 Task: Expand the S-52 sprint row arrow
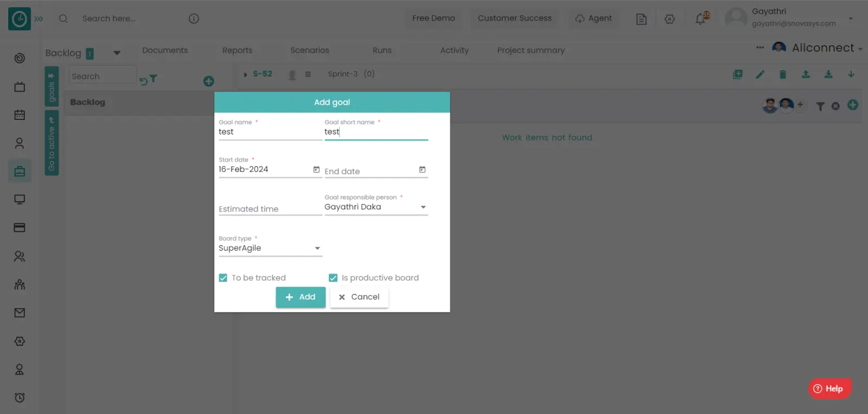pos(245,74)
